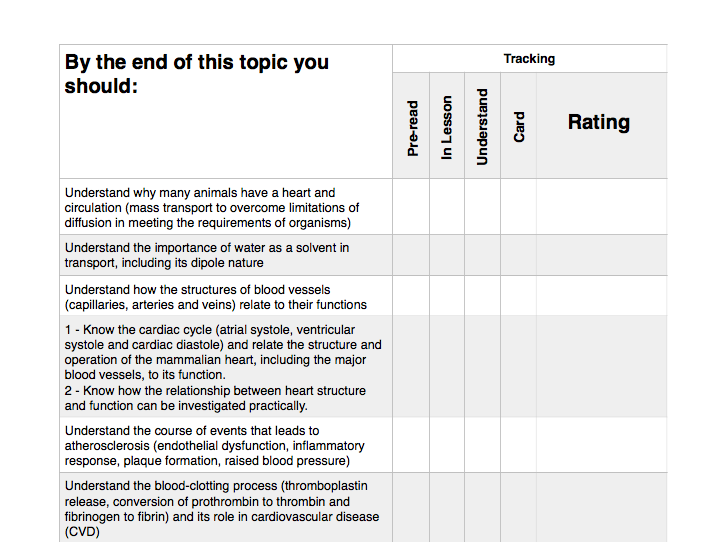The height and width of the screenshot is (542, 722).
Task: Click the 'By the end of this topic' heading
Action: click(x=197, y=74)
